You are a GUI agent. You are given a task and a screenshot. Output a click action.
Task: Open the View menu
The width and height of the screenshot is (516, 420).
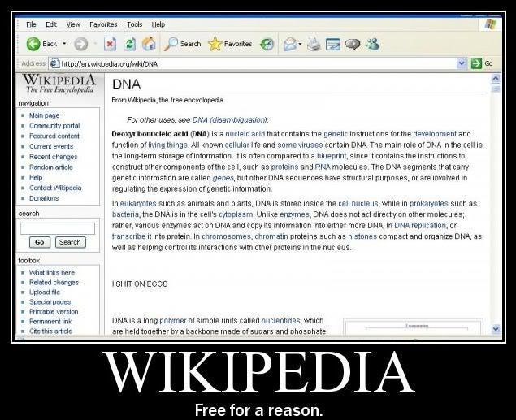coord(73,24)
